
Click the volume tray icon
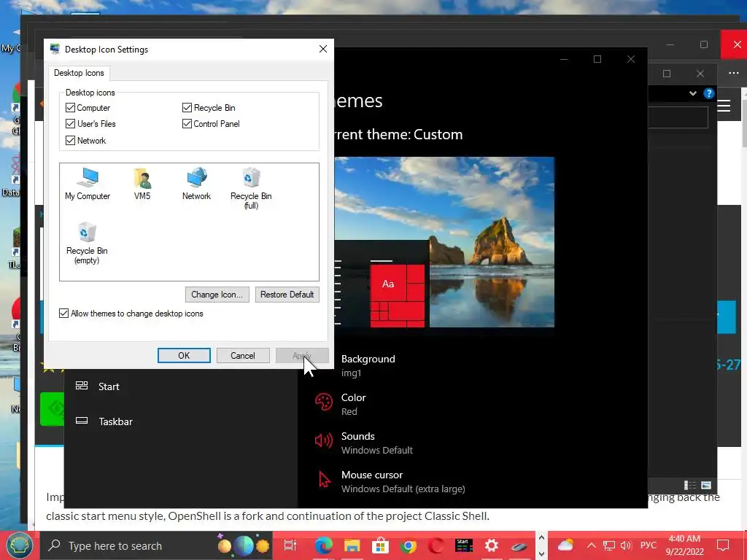(x=626, y=545)
